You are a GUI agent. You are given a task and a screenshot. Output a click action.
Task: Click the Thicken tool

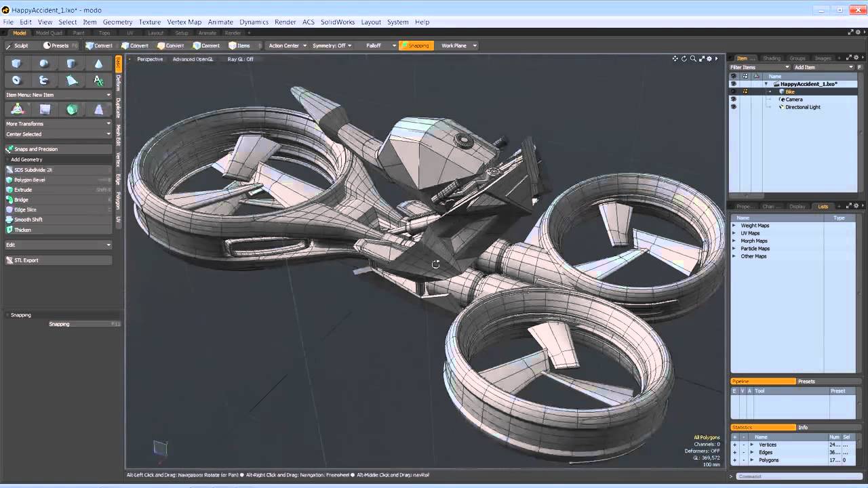[x=58, y=230]
